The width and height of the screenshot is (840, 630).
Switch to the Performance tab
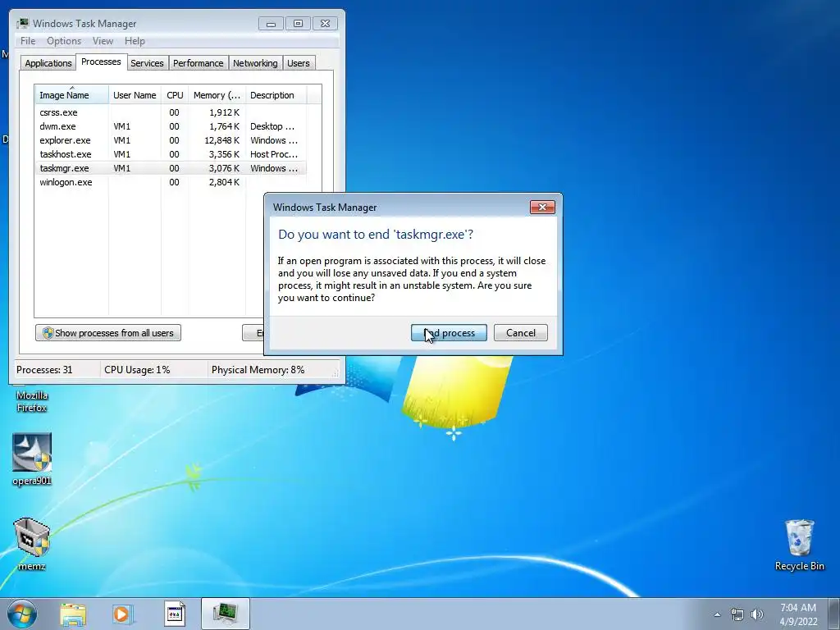(x=199, y=63)
